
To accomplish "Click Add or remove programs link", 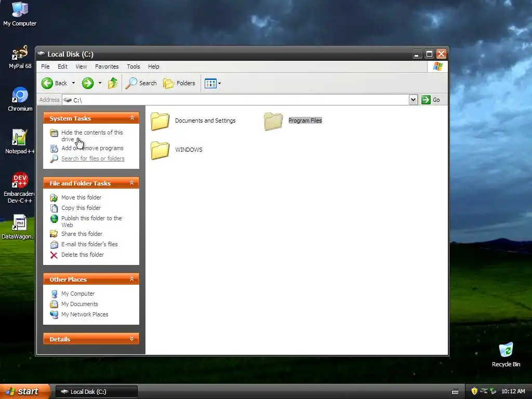I will [92, 148].
